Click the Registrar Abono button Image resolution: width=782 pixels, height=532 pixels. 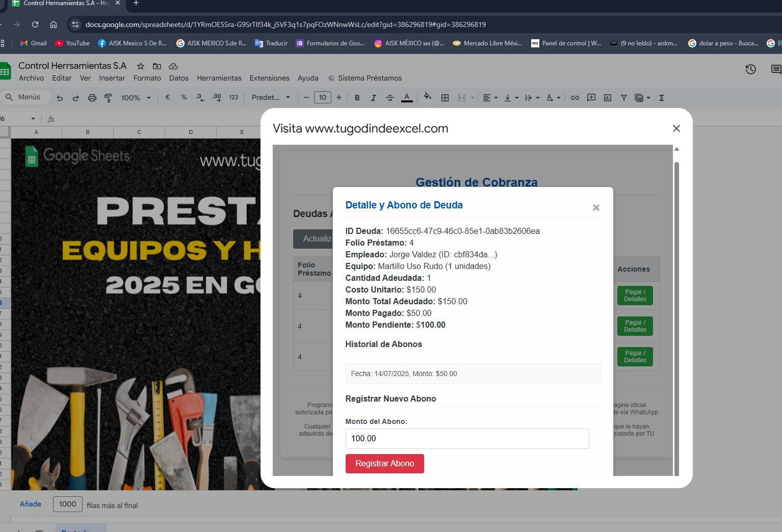[x=385, y=464]
